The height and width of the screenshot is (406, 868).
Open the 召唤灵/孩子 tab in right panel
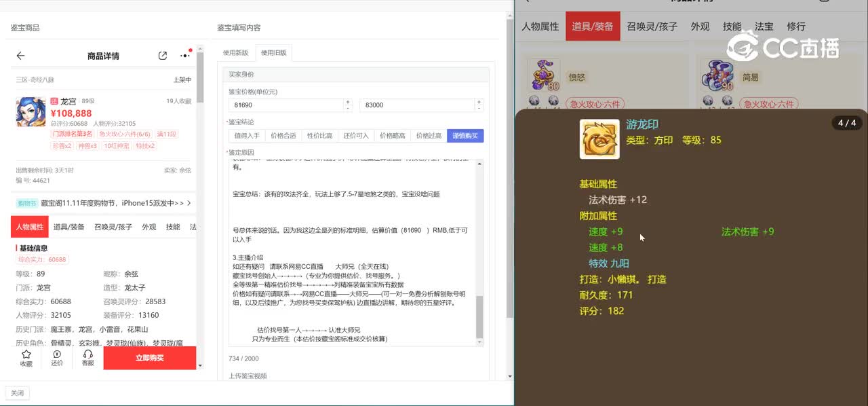coord(651,26)
